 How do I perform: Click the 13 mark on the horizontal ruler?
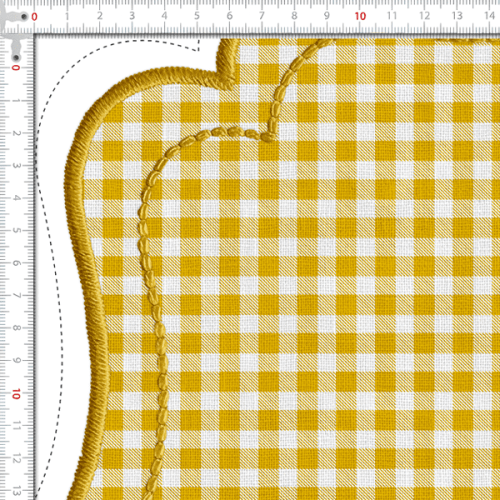(457, 16)
